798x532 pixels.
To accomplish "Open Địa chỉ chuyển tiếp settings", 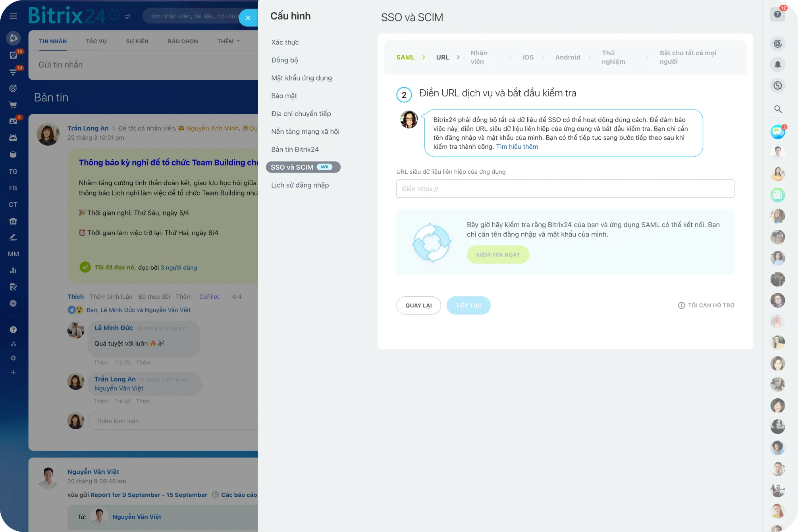I will [x=301, y=114].
